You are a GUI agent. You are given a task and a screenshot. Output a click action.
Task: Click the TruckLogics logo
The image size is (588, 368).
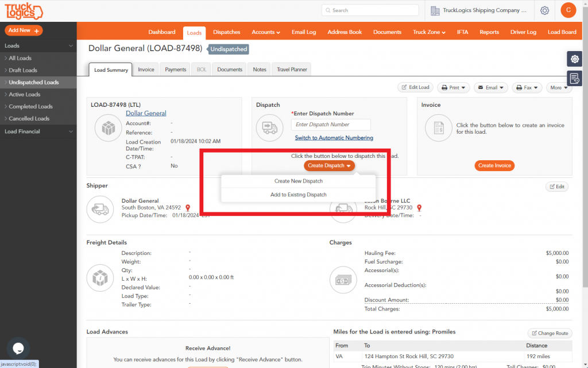[x=24, y=11]
